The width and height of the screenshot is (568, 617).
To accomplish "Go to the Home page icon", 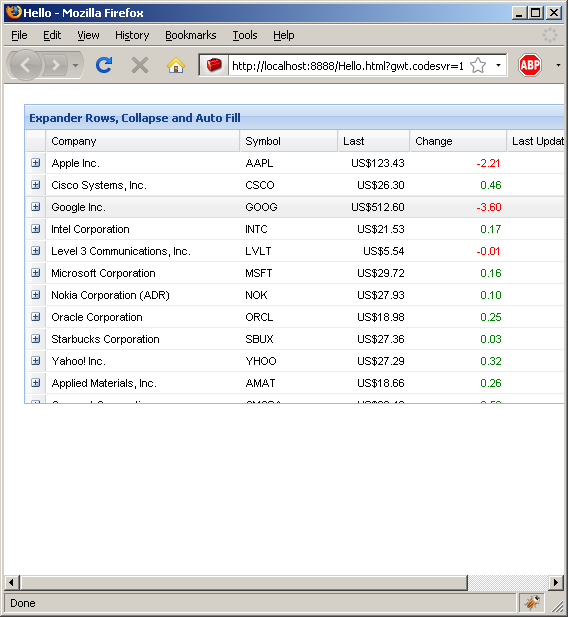I will click(176, 65).
